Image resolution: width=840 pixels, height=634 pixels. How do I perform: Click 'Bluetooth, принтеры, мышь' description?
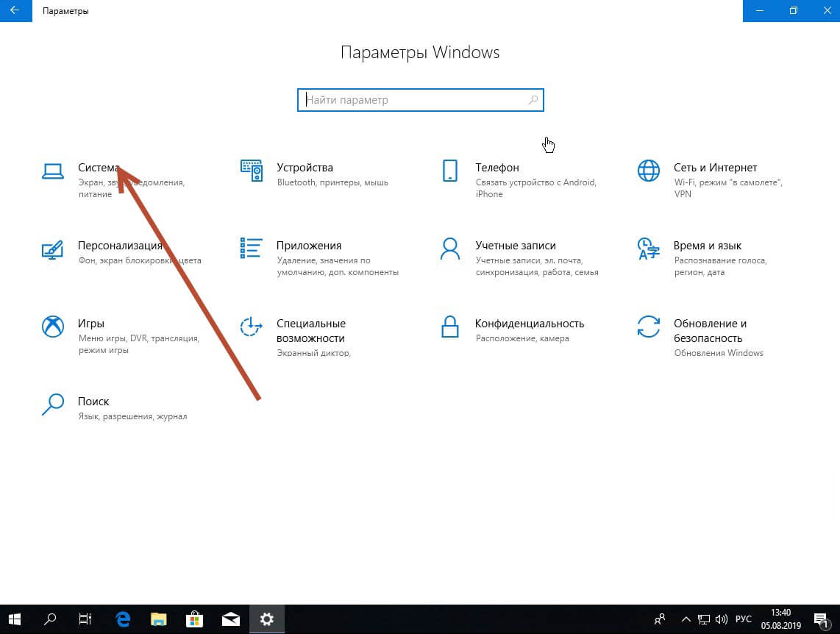(332, 182)
